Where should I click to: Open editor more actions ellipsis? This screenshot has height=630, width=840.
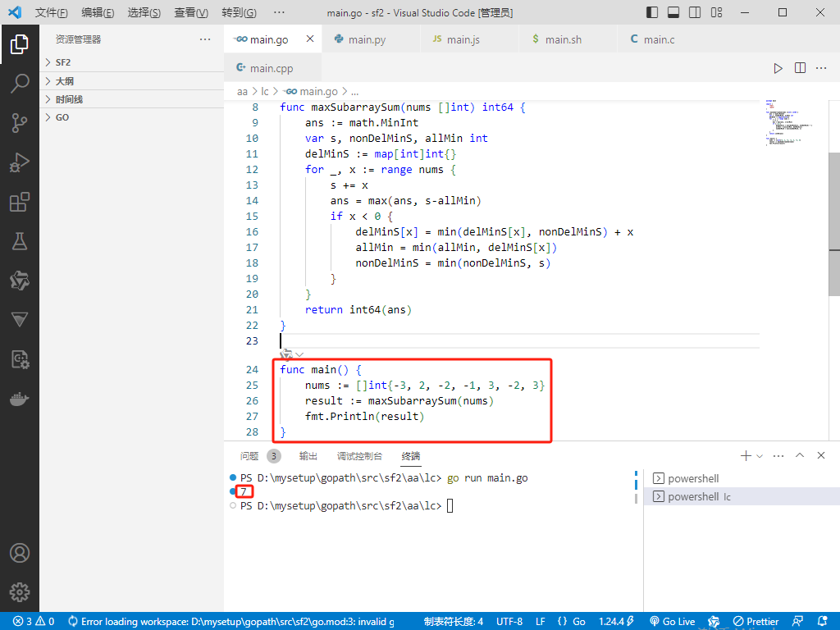pyautogui.click(x=821, y=68)
